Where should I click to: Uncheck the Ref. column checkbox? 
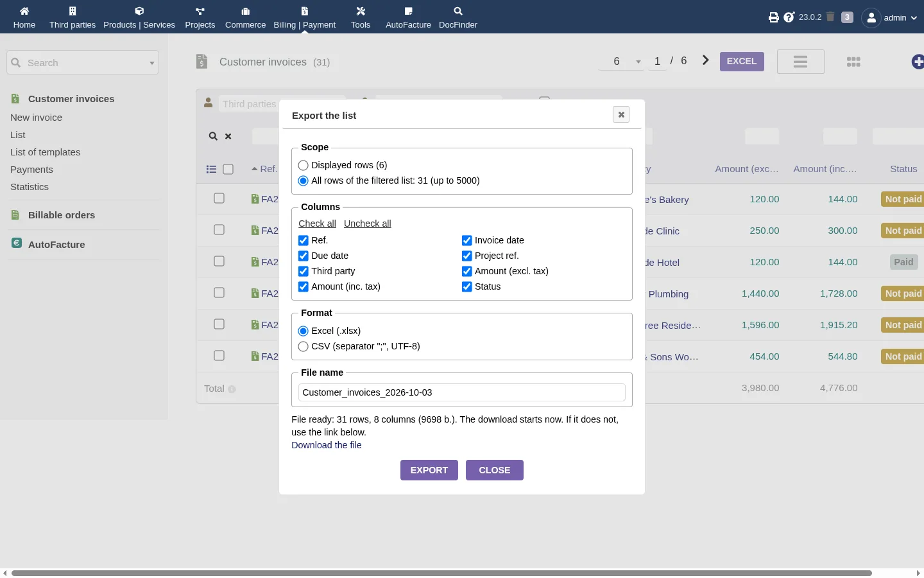(x=304, y=240)
